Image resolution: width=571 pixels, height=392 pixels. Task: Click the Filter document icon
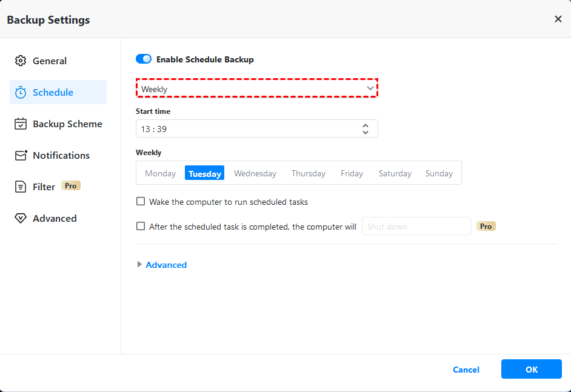click(21, 187)
